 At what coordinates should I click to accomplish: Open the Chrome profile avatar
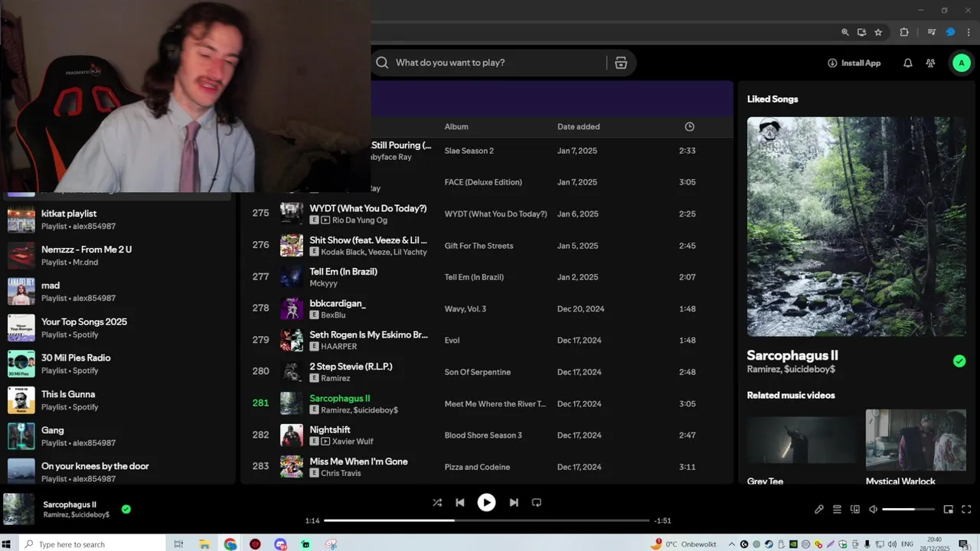click(950, 32)
